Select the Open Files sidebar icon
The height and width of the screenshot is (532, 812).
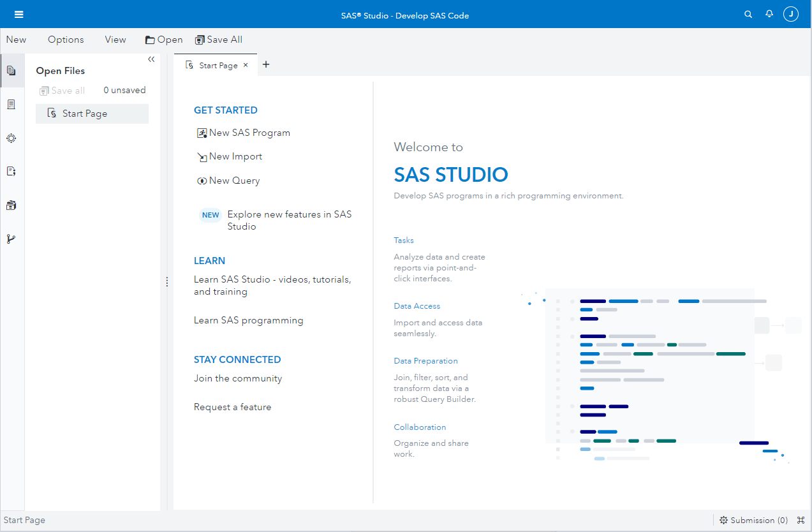[x=11, y=71]
